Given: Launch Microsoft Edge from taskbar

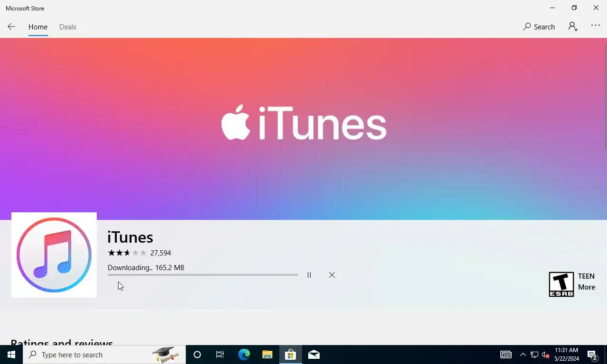Looking at the screenshot, I should [x=244, y=355].
